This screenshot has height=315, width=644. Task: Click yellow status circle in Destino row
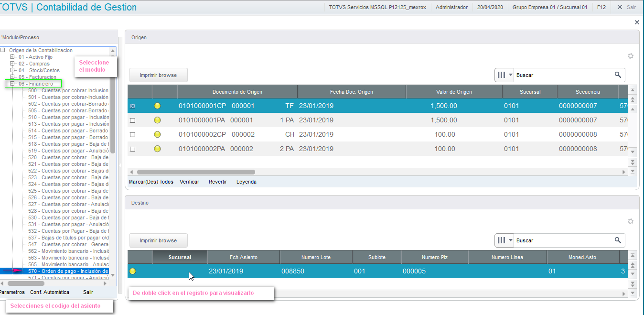pyautogui.click(x=133, y=272)
